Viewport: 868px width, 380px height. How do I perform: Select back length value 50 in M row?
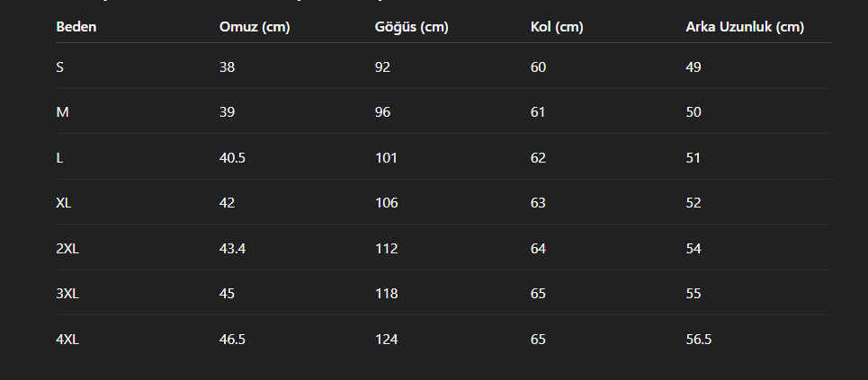coord(694,112)
